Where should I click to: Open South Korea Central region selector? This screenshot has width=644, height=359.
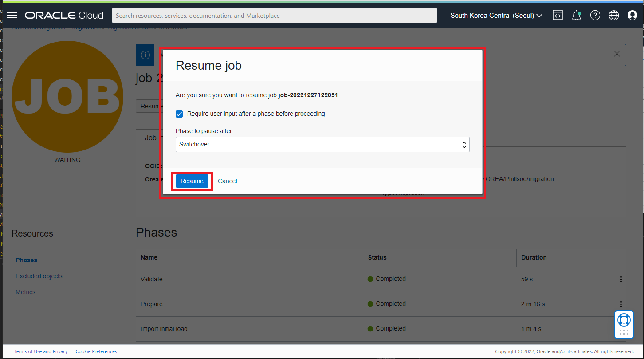click(496, 16)
